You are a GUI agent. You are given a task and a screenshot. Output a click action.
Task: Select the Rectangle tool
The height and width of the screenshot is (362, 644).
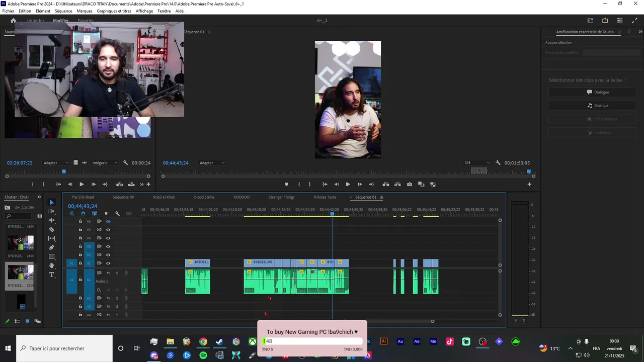[x=51, y=256]
